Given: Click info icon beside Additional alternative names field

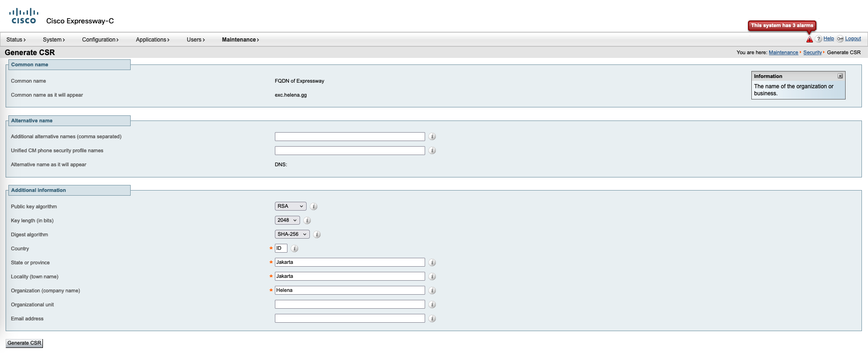Looking at the screenshot, I should [x=432, y=137].
